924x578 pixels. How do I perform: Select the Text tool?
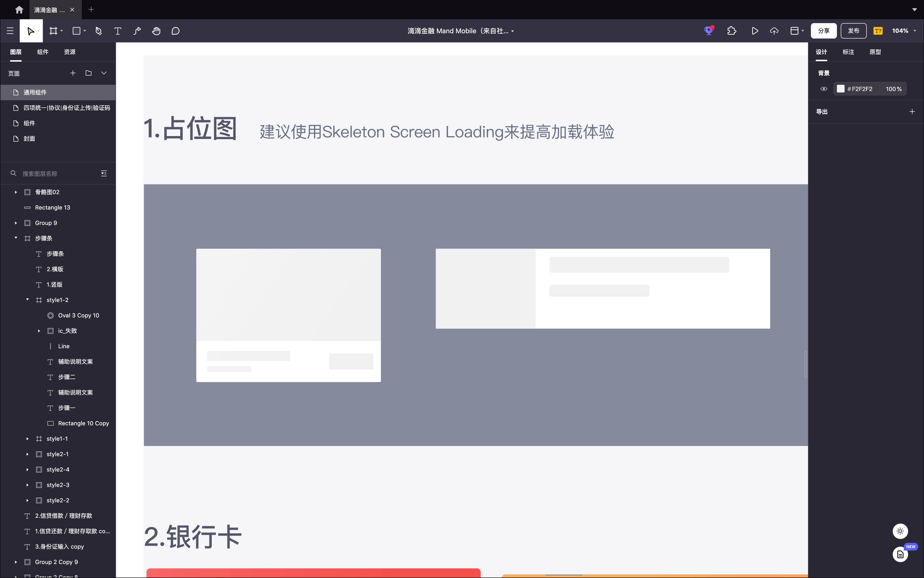pyautogui.click(x=118, y=31)
